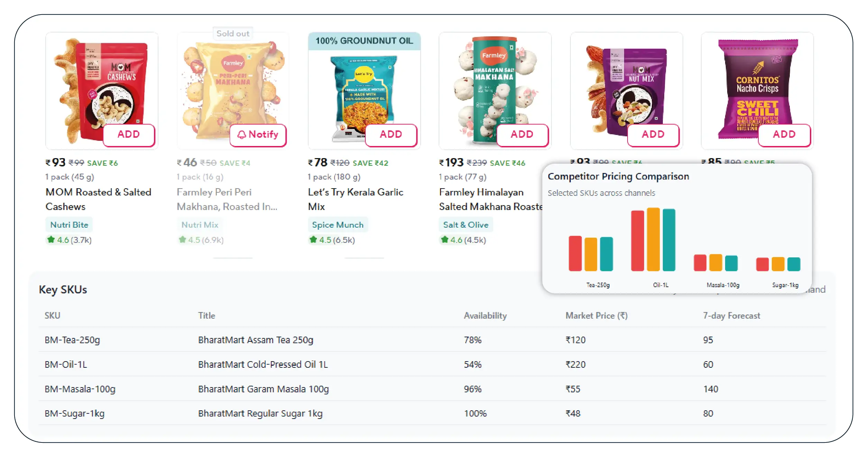This screenshot has width=868, height=457.
Task: Click the Notify bell on Farmley Peri Peri Makhana
Action: tap(258, 135)
